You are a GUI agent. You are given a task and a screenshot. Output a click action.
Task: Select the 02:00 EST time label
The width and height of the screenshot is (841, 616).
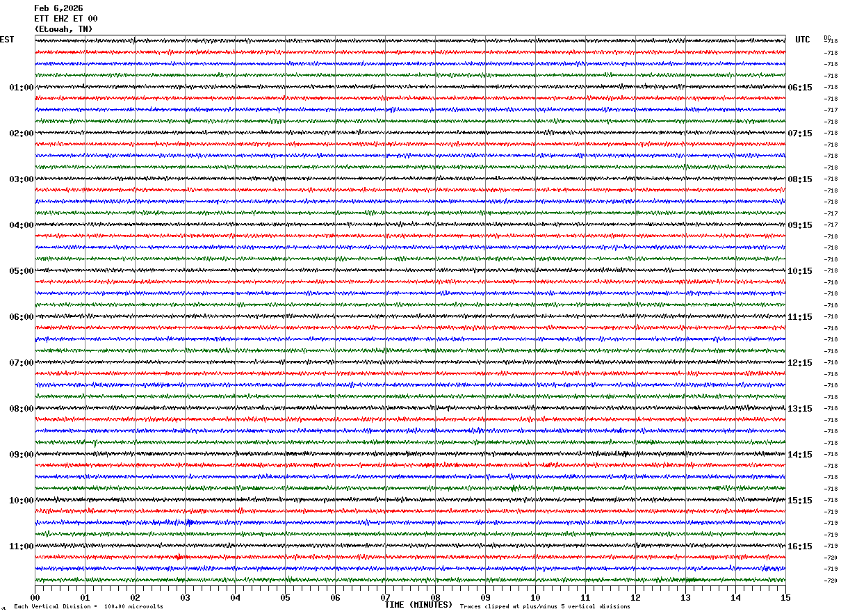coord(22,133)
